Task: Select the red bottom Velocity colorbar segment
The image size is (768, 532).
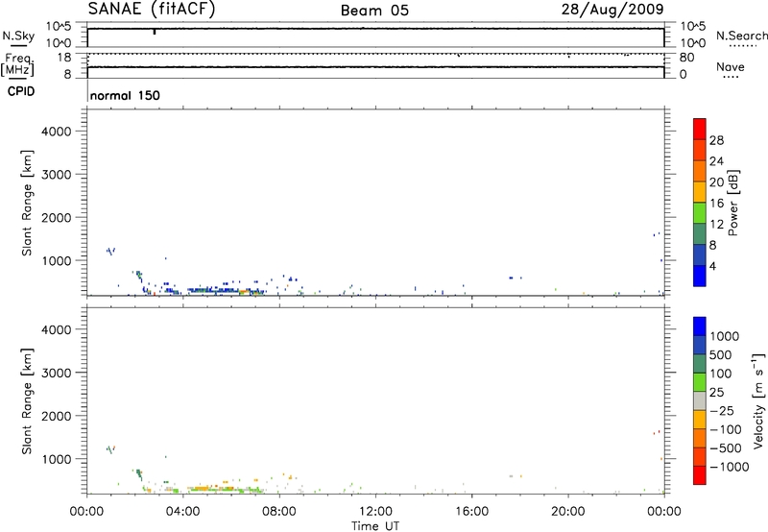Action: pos(700,474)
